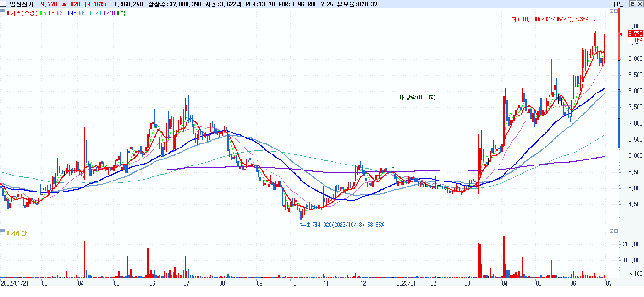644x297 pixels.
Task: Click the 2022/01/21 start date on time axis
Action: [x=14, y=284]
